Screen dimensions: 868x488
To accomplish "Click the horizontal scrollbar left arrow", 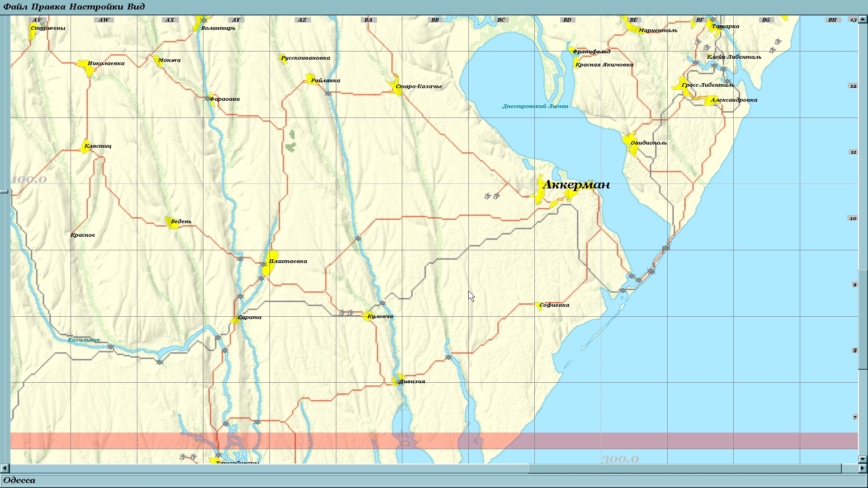I will (x=5, y=468).
